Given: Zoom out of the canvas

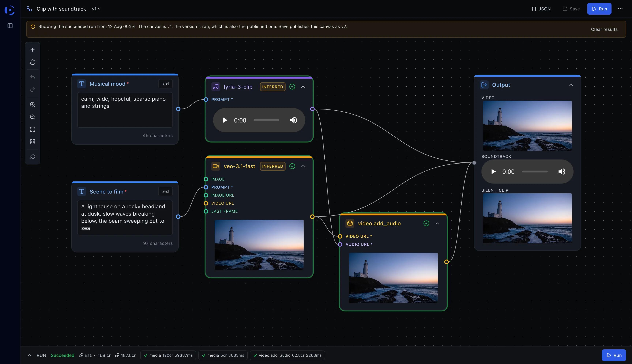Looking at the screenshot, I should click(x=33, y=117).
